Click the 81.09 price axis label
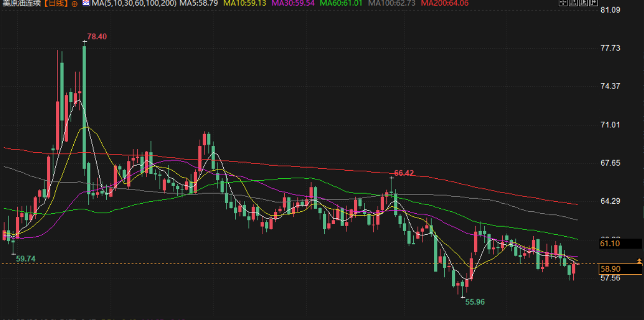 [610, 10]
